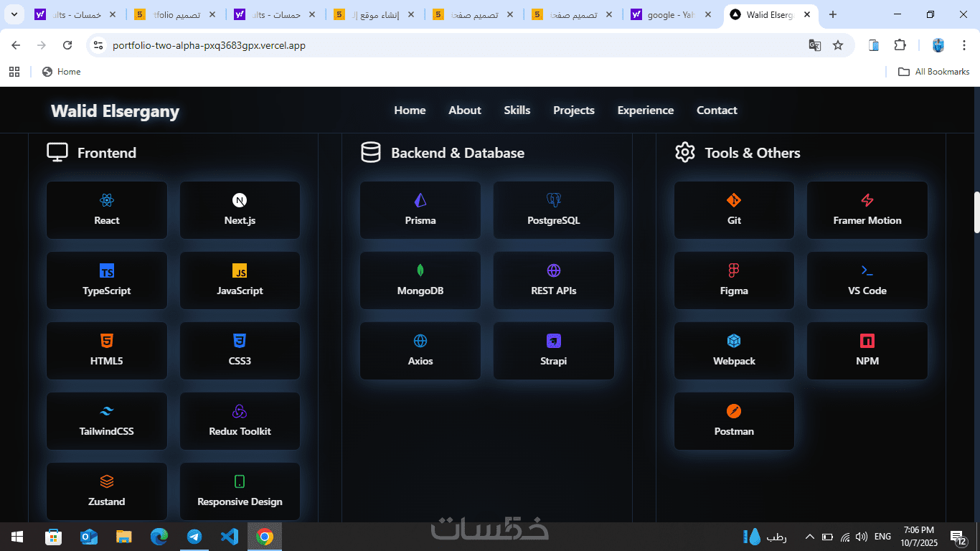Click the REST APIs globe icon
Viewport: 980px width, 551px height.
554,270
